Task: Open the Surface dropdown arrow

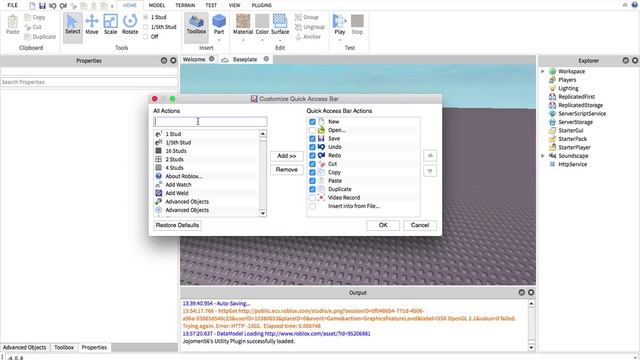Action: (280, 40)
